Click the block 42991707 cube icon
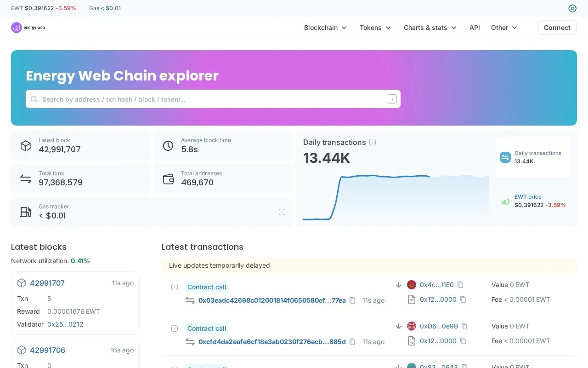This screenshot has width=588, height=368. (x=22, y=283)
